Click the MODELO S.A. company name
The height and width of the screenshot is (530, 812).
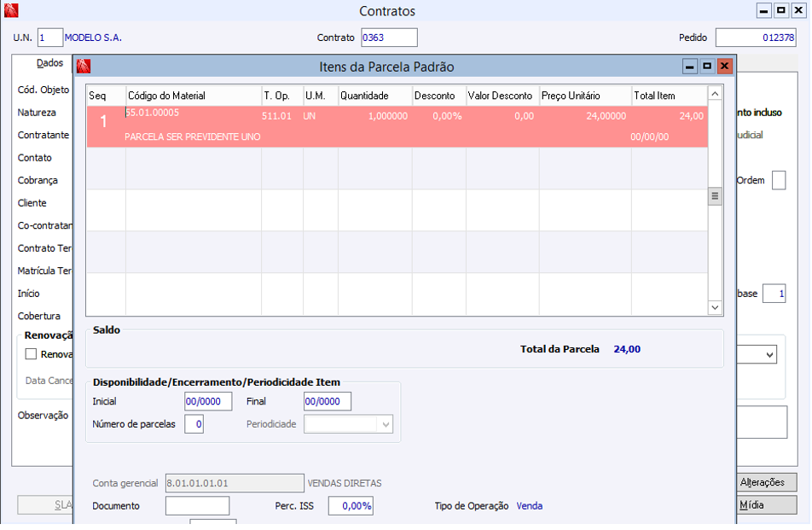pyautogui.click(x=93, y=38)
